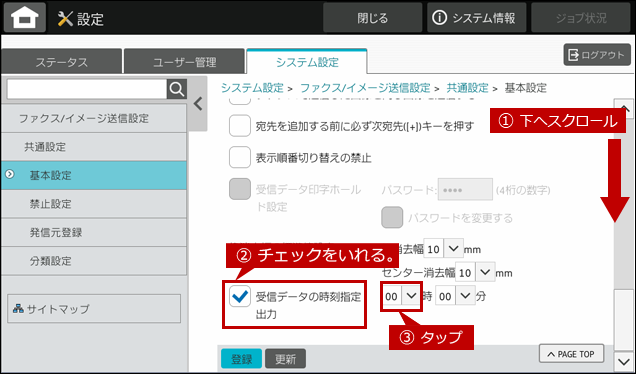The width and height of the screenshot is (636, 374).
Task: Collapse the left menu with the chevron
Action: point(198,104)
